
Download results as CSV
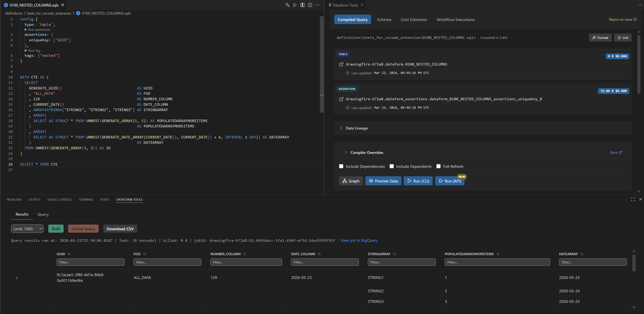120,229
